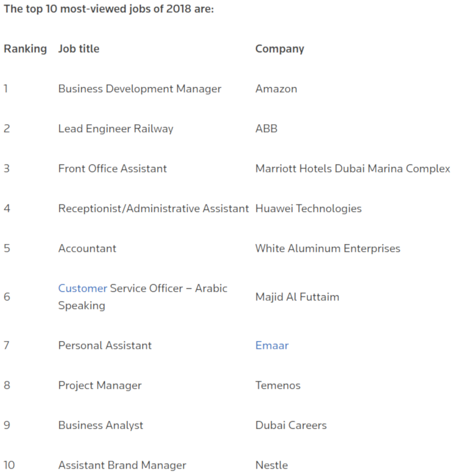
Task: Select the Project Manager row title
Action: pyautogui.click(x=100, y=386)
